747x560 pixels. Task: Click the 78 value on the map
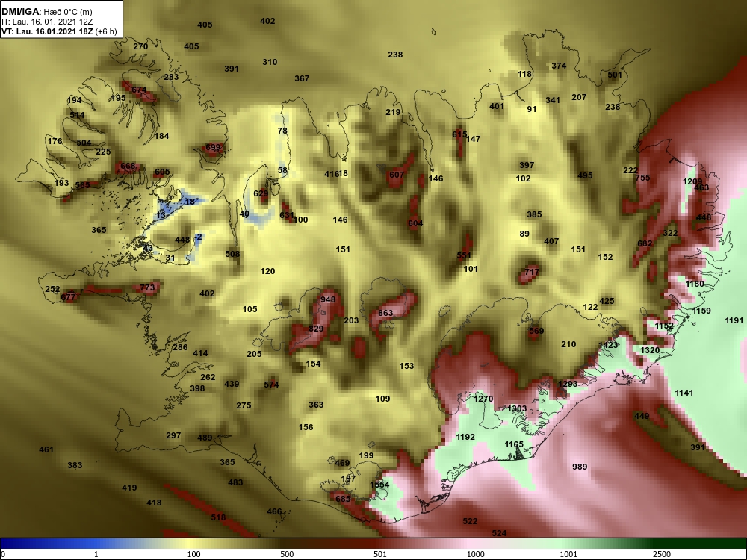282,131
